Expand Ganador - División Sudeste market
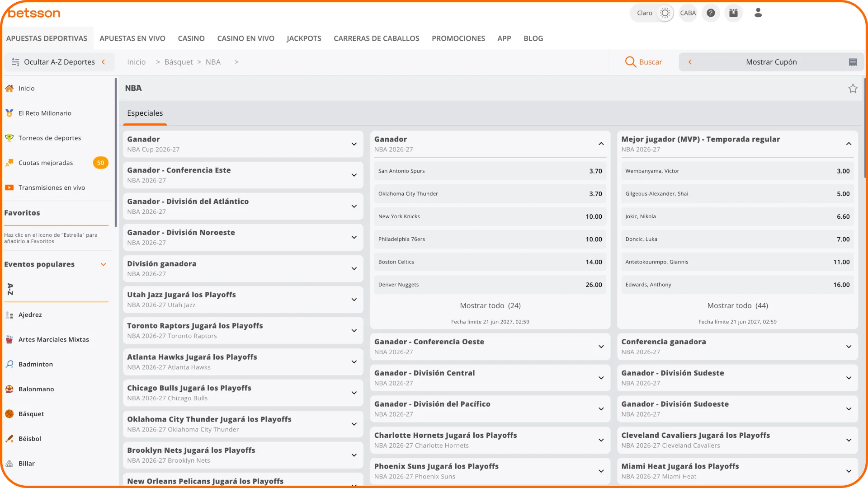The height and width of the screenshot is (488, 868). [737, 378]
